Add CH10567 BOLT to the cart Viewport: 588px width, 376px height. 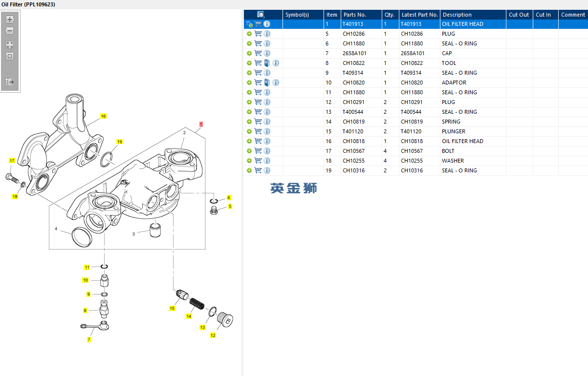click(258, 151)
